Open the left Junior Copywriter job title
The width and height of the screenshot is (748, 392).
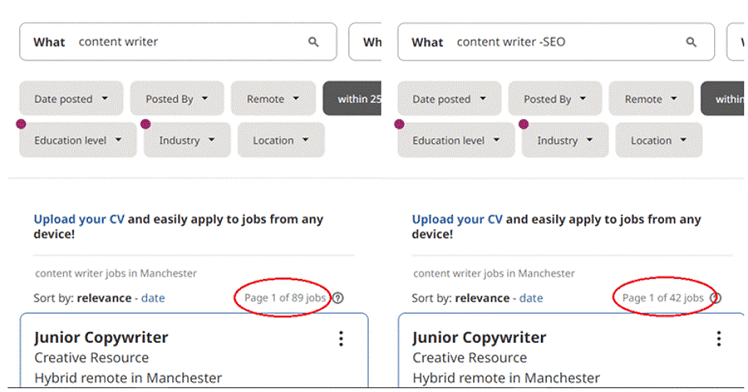tap(101, 338)
